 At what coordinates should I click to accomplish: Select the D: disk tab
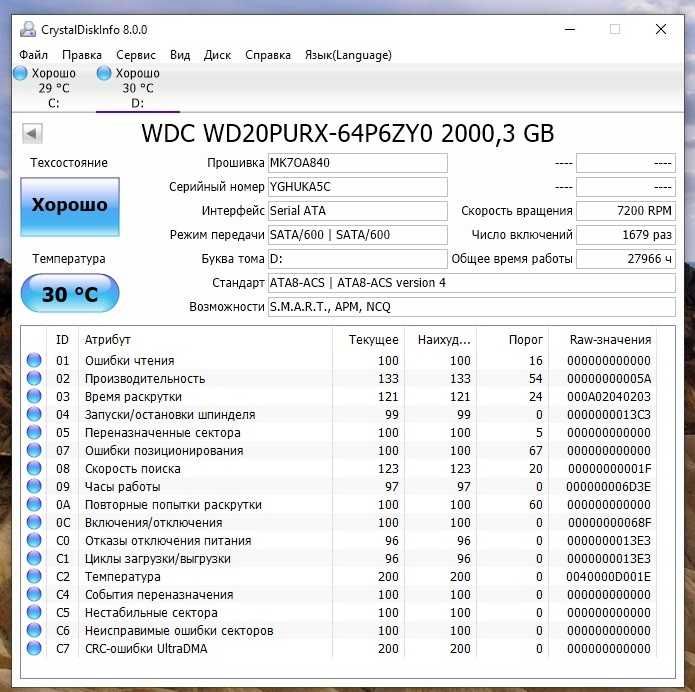[x=138, y=88]
